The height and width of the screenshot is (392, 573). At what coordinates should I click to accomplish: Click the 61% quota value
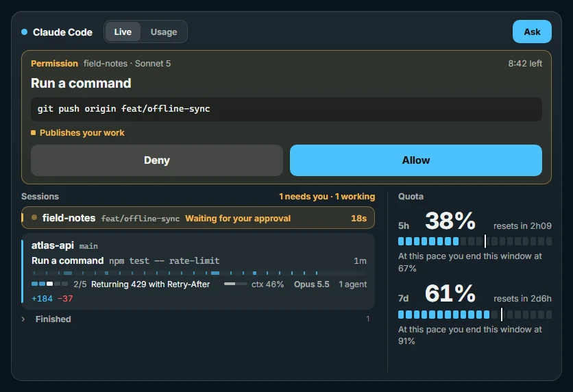tap(450, 293)
